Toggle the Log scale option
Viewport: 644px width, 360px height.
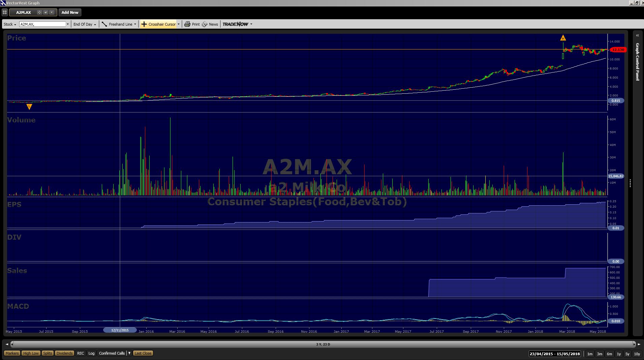[x=91, y=353]
